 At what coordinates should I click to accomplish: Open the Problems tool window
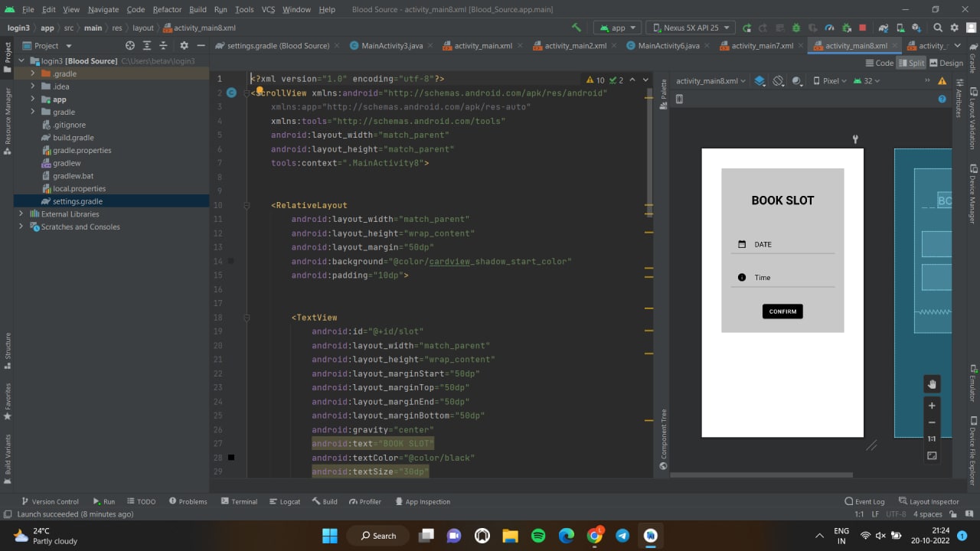pyautogui.click(x=188, y=501)
